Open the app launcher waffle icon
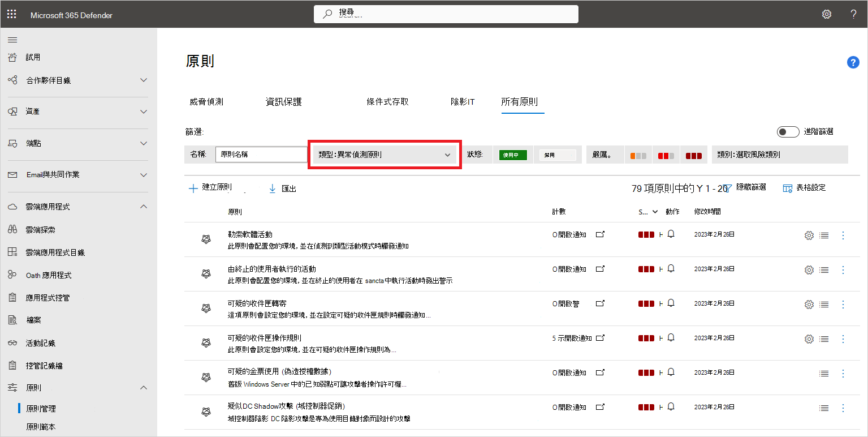 (x=11, y=15)
